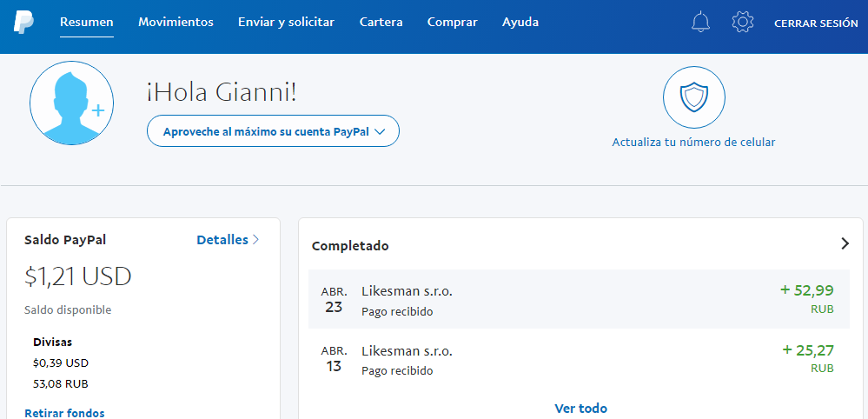Click CERRAR SESIÓN to log out
Screen dimensions: 868x419
[816, 23]
